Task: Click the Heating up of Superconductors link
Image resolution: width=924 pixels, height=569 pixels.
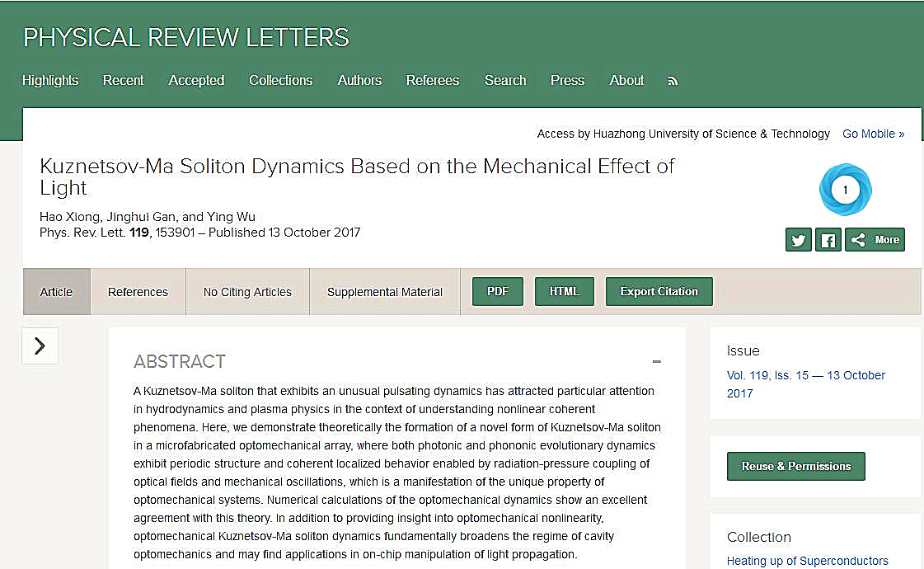Action: pyautogui.click(x=807, y=561)
